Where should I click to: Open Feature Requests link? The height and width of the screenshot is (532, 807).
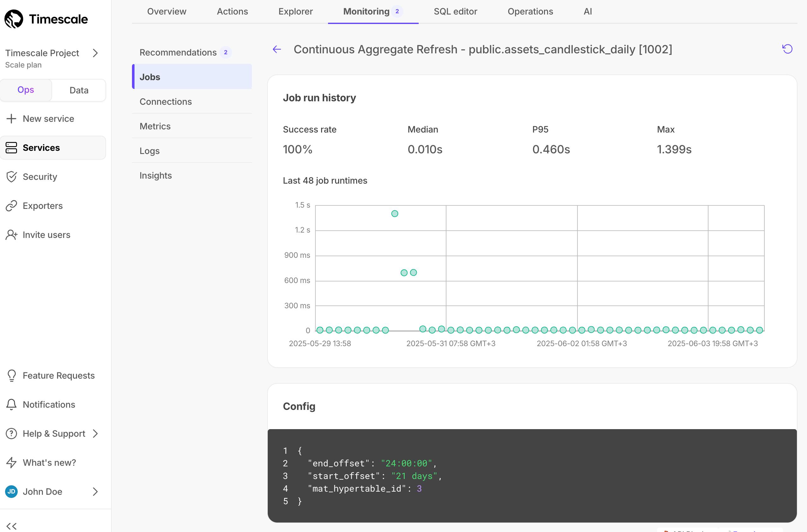tap(53, 375)
